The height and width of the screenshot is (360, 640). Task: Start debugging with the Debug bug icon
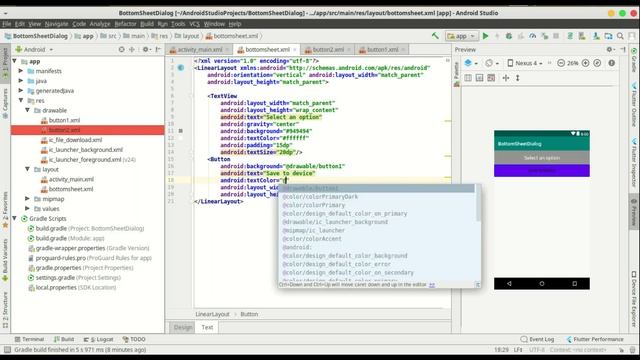click(x=509, y=36)
